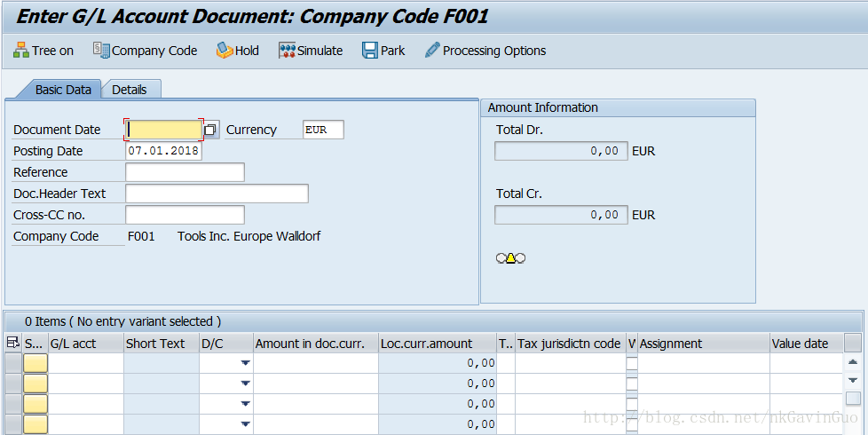Viewport: 868px width, 435px height.
Task: Click the G/L acct column header
Action: click(x=86, y=344)
